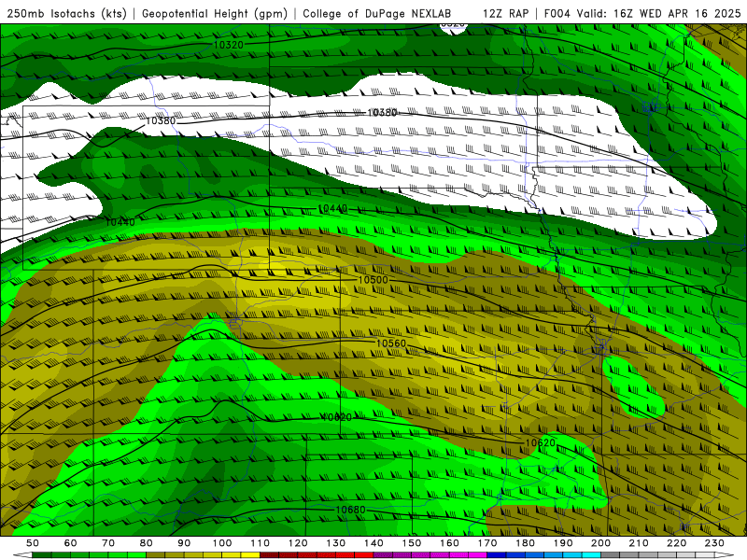Click the 10680 height contour label
Viewport: 747px width, 560px height.
tap(351, 510)
